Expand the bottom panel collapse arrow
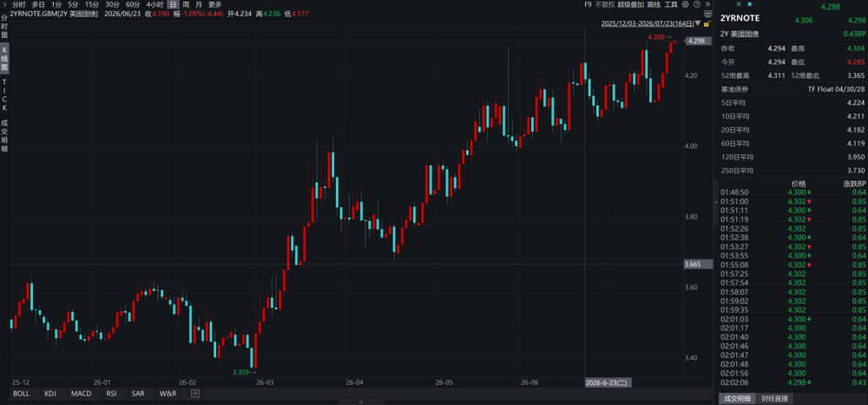 (361, 402)
